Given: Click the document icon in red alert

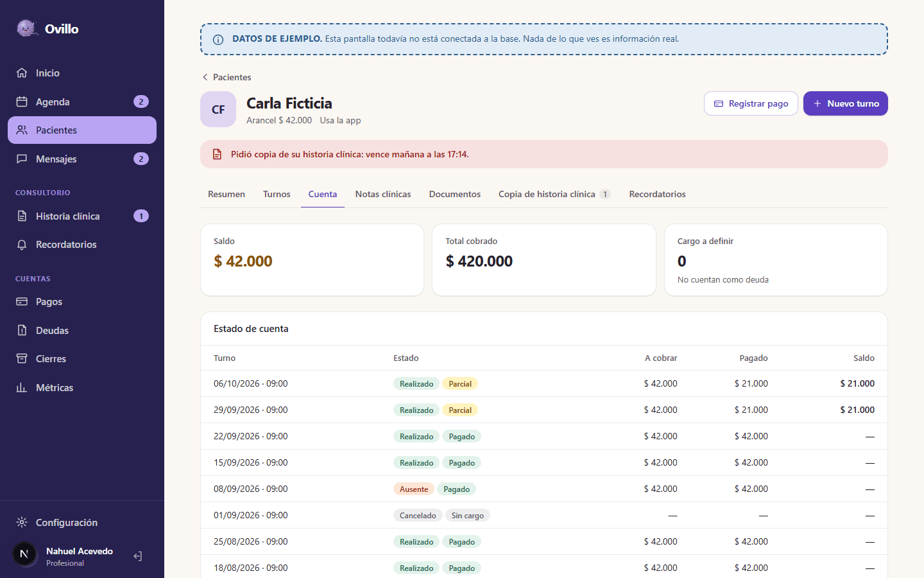Looking at the screenshot, I should (217, 154).
